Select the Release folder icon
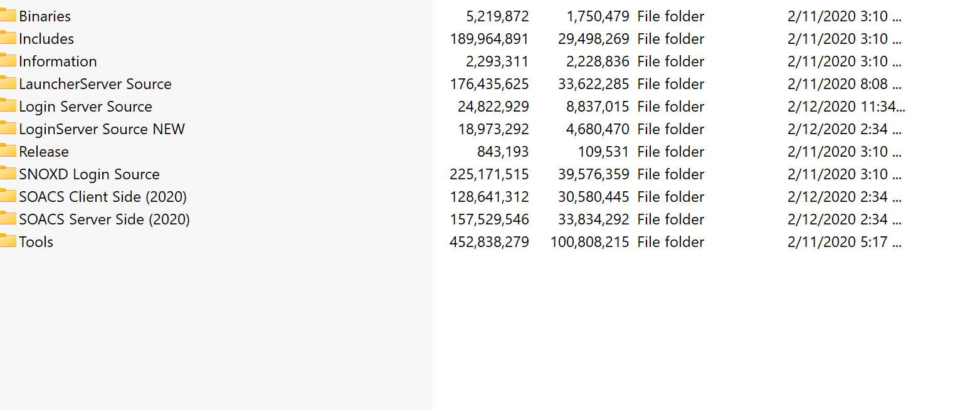Viewport: 980px width, 410px height. (8, 152)
